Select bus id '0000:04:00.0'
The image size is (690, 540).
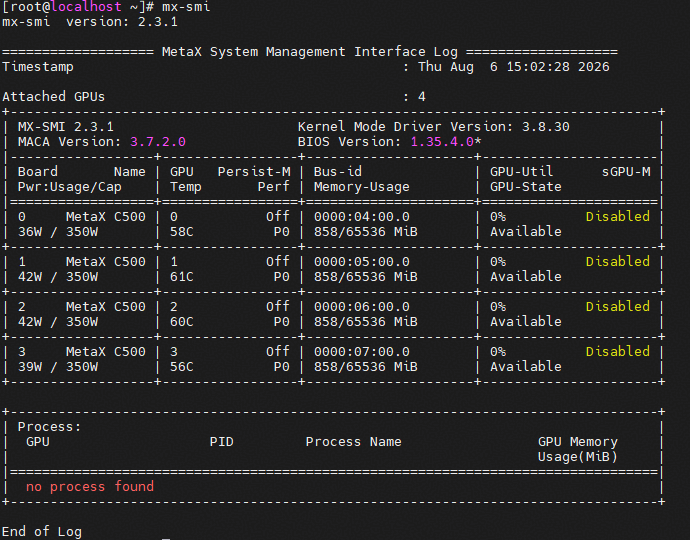(362, 217)
